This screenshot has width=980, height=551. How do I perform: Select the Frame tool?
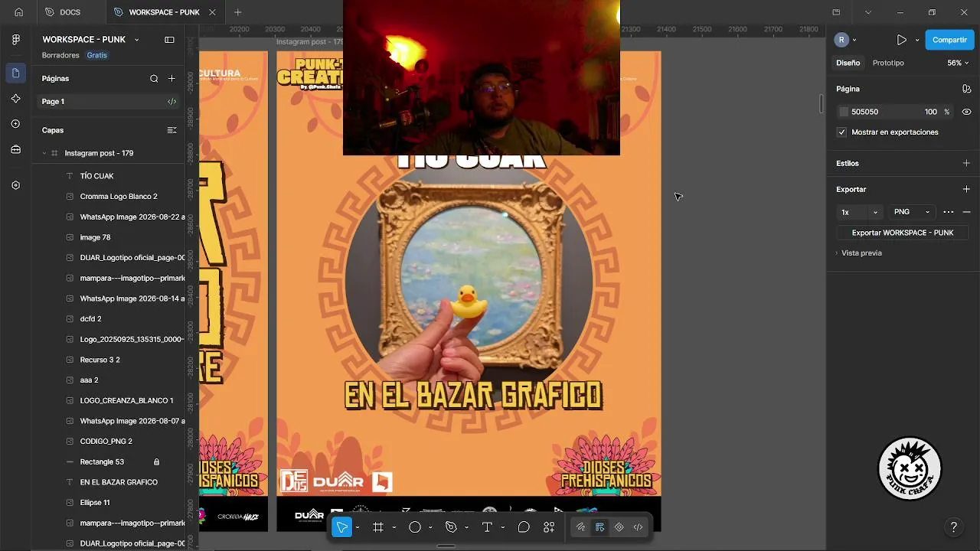378,527
